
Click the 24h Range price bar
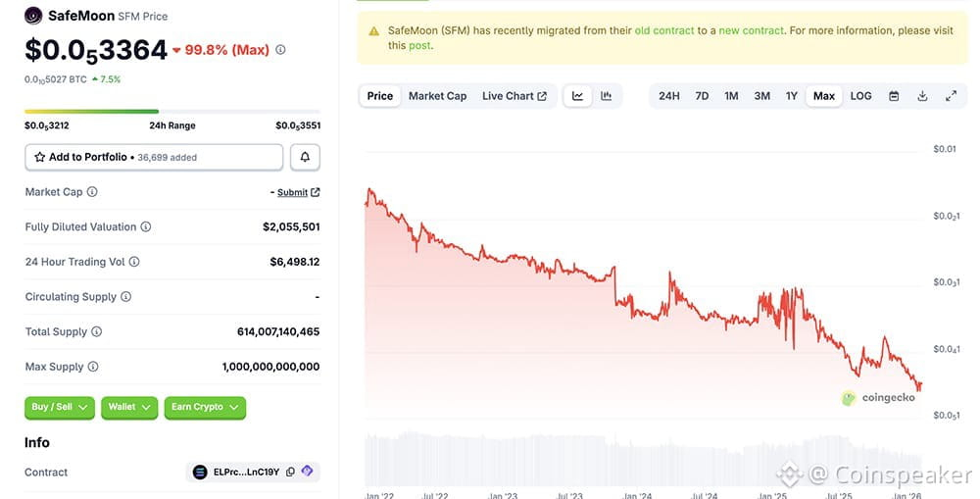[x=172, y=112]
